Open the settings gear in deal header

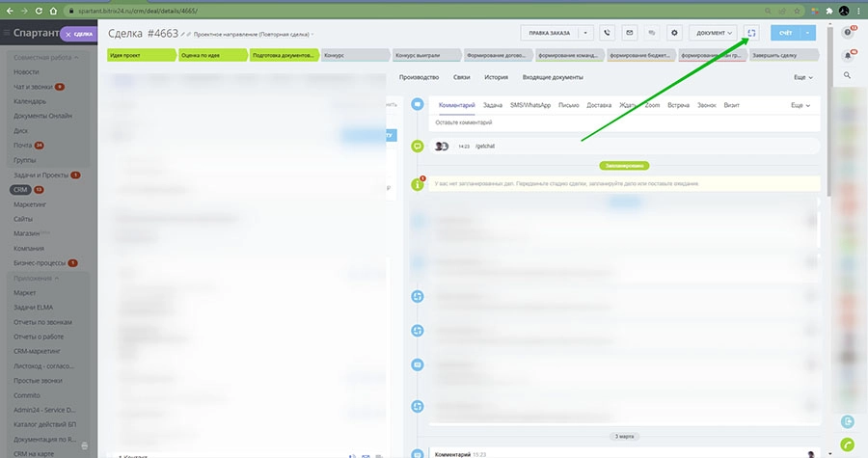(674, 33)
